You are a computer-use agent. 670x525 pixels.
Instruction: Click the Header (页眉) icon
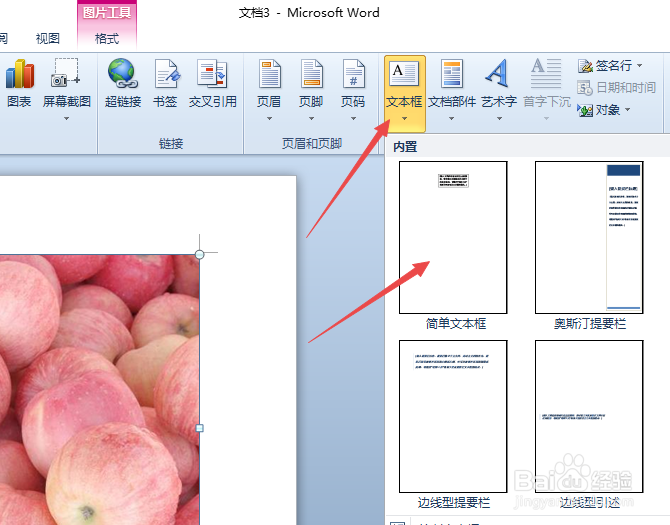269,73
